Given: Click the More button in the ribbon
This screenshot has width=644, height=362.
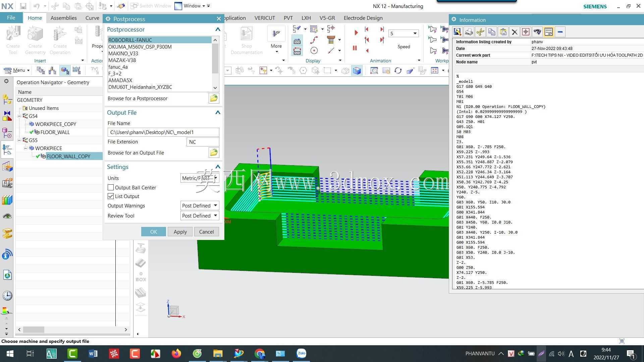Looking at the screenshot, I should (276, 40).
